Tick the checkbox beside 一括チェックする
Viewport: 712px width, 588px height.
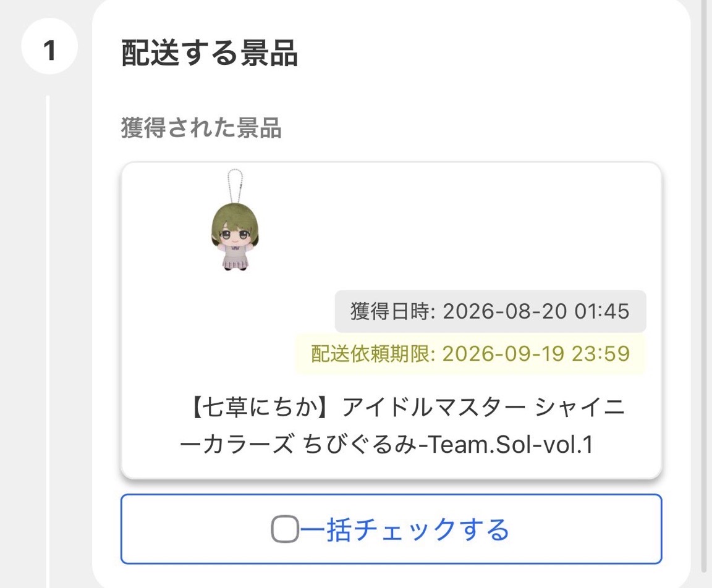coord(285,529)
